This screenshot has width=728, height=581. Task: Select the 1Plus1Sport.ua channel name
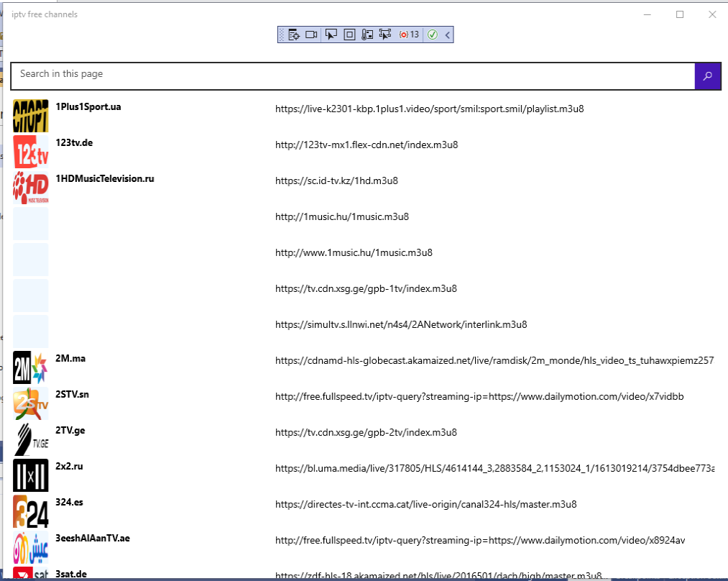88,106
